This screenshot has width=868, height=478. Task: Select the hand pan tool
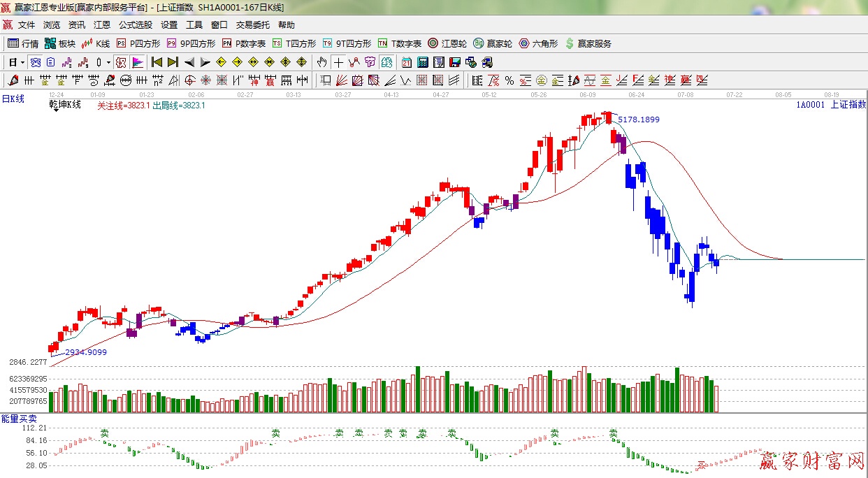pos(321,62)
